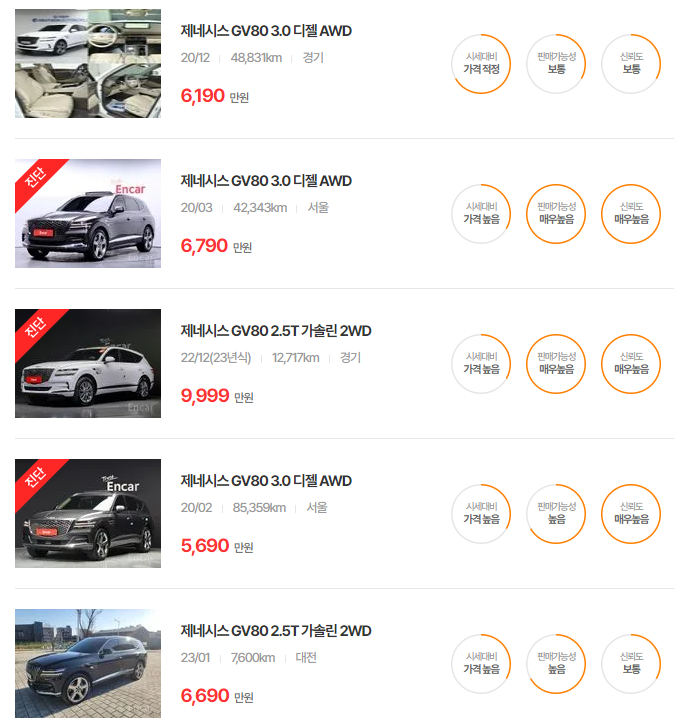
Task: Open the dark GV80 thumbnail priced 5,690
Action: (x=88, y=513)
